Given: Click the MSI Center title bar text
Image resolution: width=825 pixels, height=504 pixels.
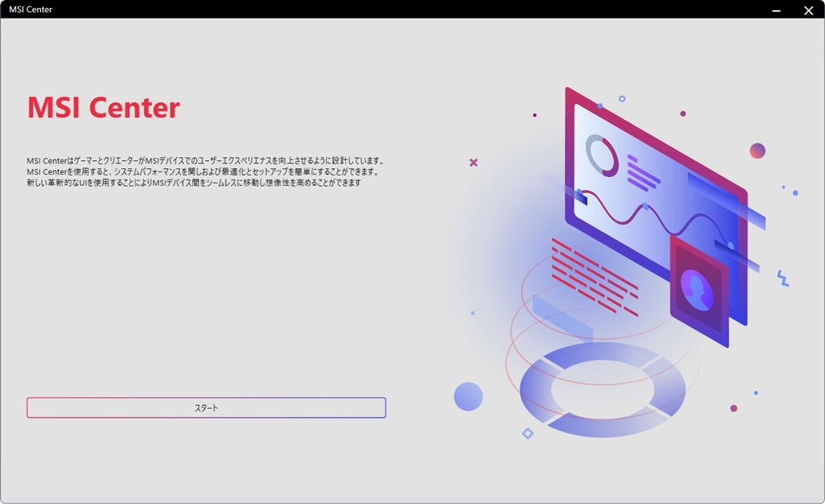Looking at the screenshot, I should coord(31,10).
